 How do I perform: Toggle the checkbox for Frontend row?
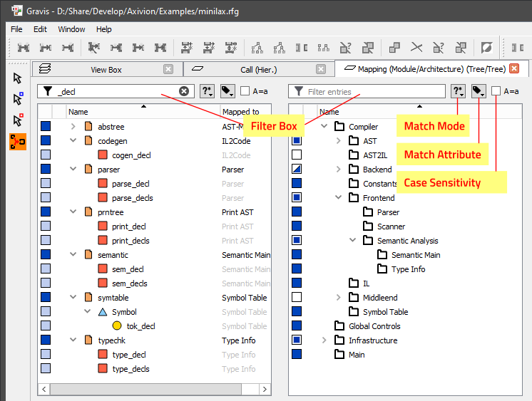click(297, 197)
